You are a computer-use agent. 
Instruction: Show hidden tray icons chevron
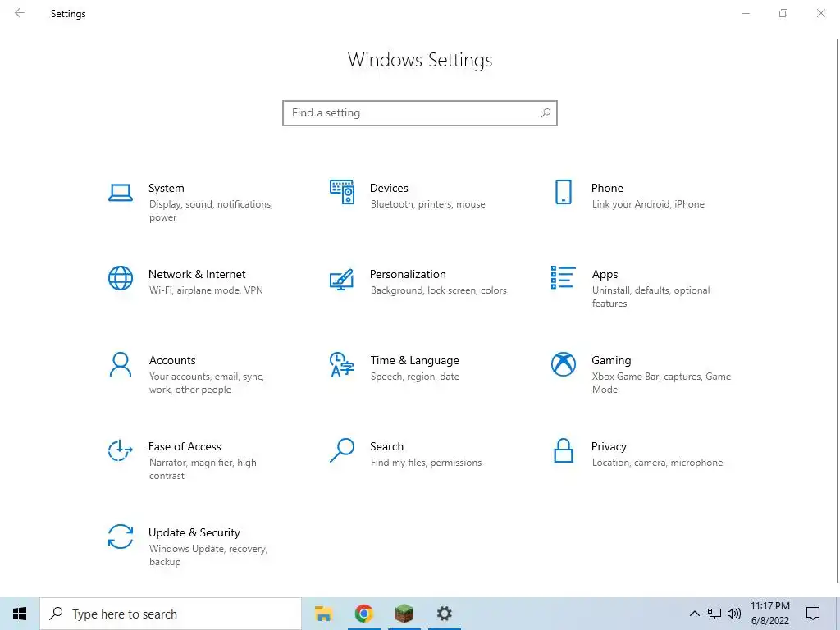(x=694, y=614)
